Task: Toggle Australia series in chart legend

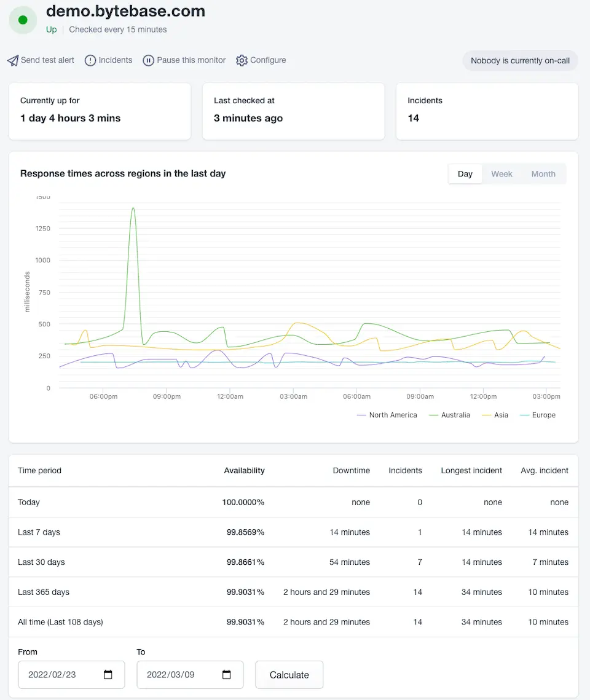Action: tap(449, 415)
